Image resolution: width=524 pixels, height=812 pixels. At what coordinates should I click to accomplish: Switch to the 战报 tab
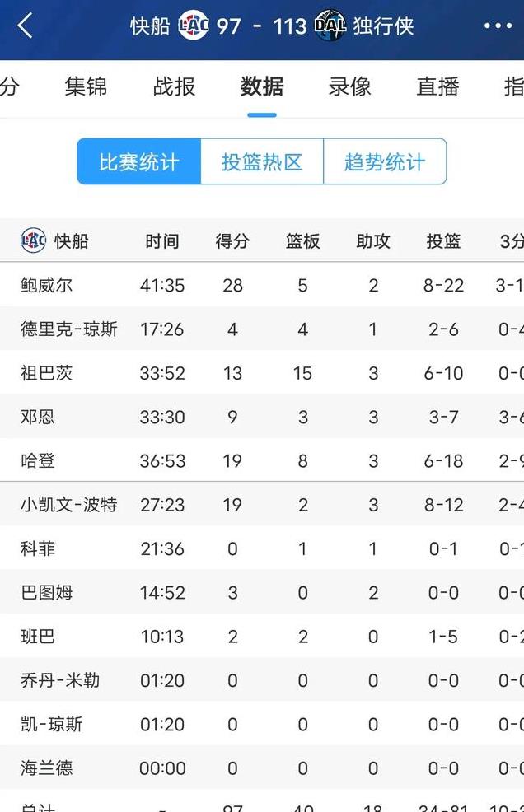pos(174,86)
